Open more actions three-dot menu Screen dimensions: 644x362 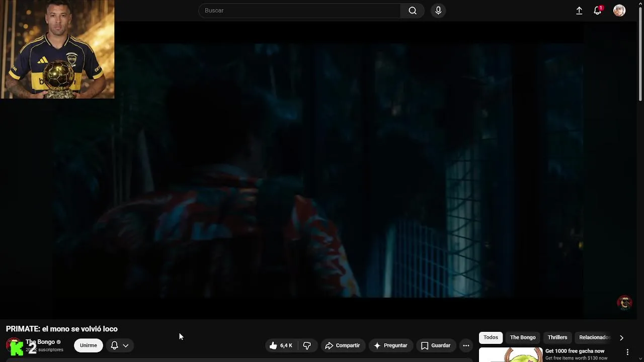tap(466, 345)
